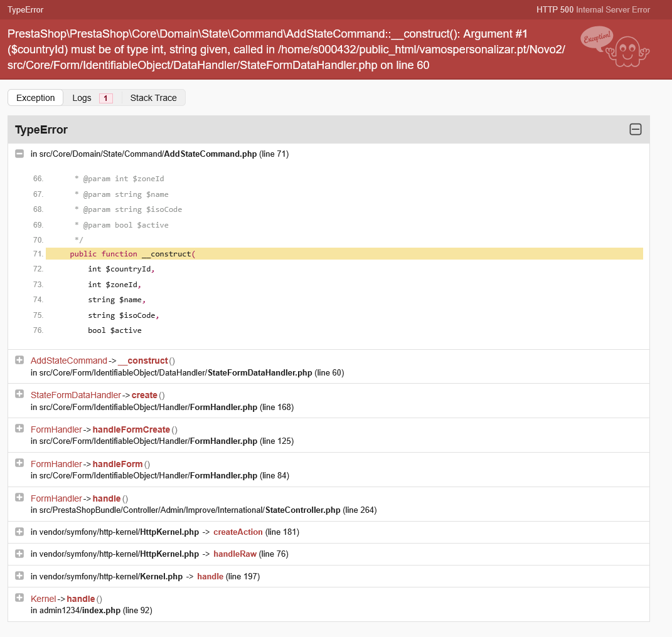
Task: Click the FormHandler.php (line 84) path
Action: pos(160,475)
